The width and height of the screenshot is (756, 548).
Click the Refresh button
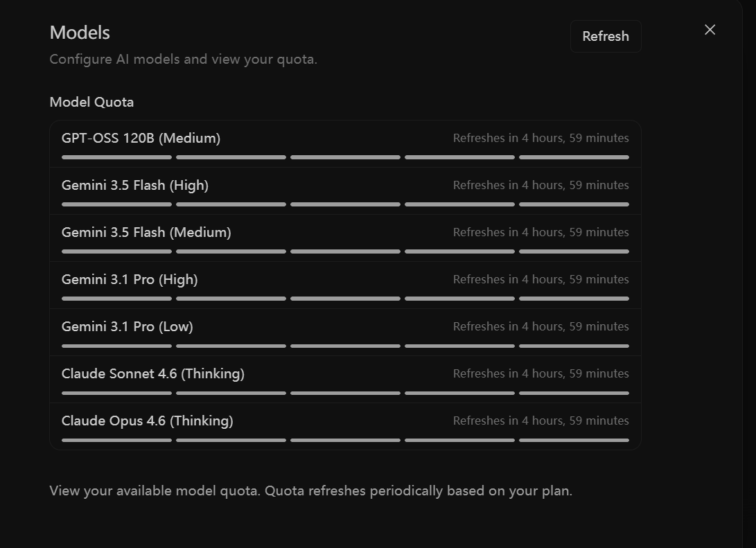[x=606, y=36]
